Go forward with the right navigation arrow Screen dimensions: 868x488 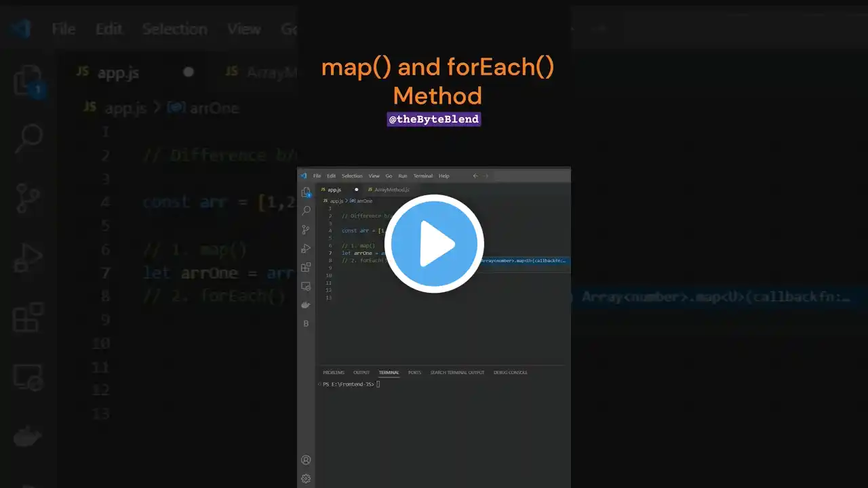[486, 176]
